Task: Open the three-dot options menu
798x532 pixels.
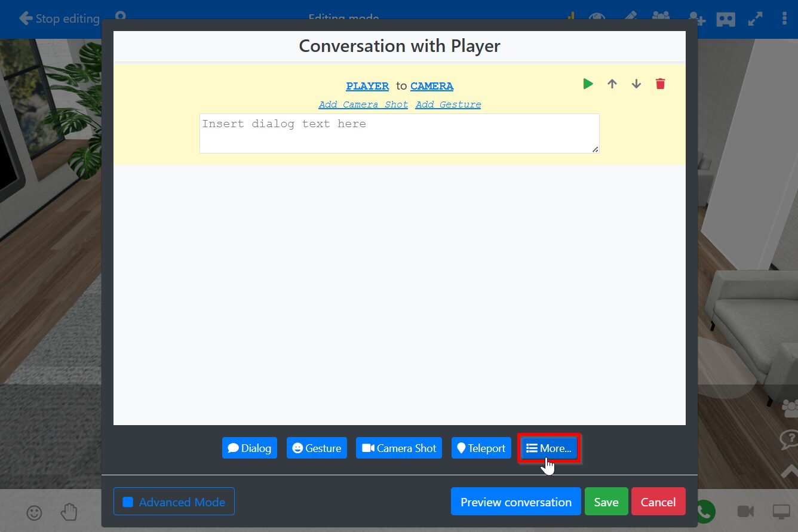Action: click(x=785, y=19)
